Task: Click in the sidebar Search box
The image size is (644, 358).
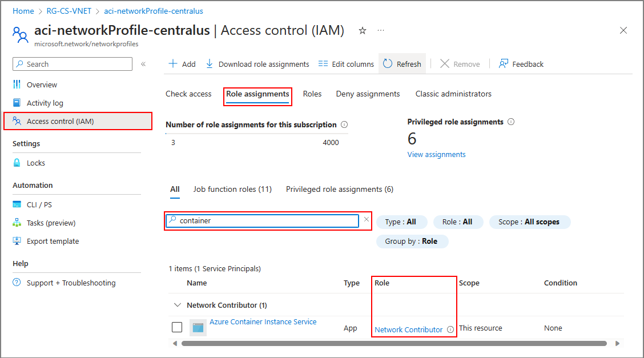Action: click(x=73, y=64)
